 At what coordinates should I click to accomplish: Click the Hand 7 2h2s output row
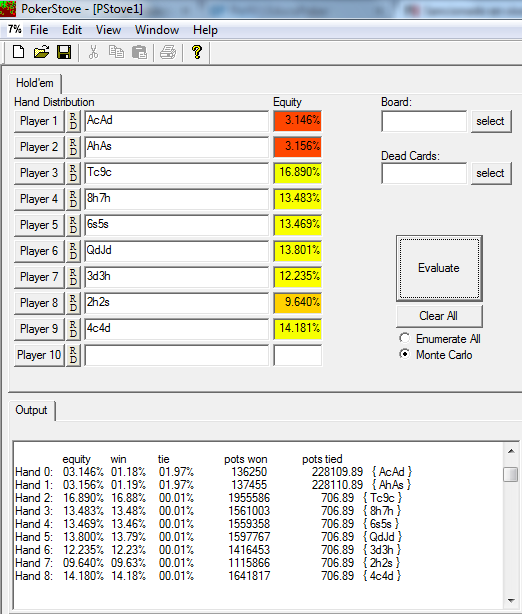(x=208, y=563)
